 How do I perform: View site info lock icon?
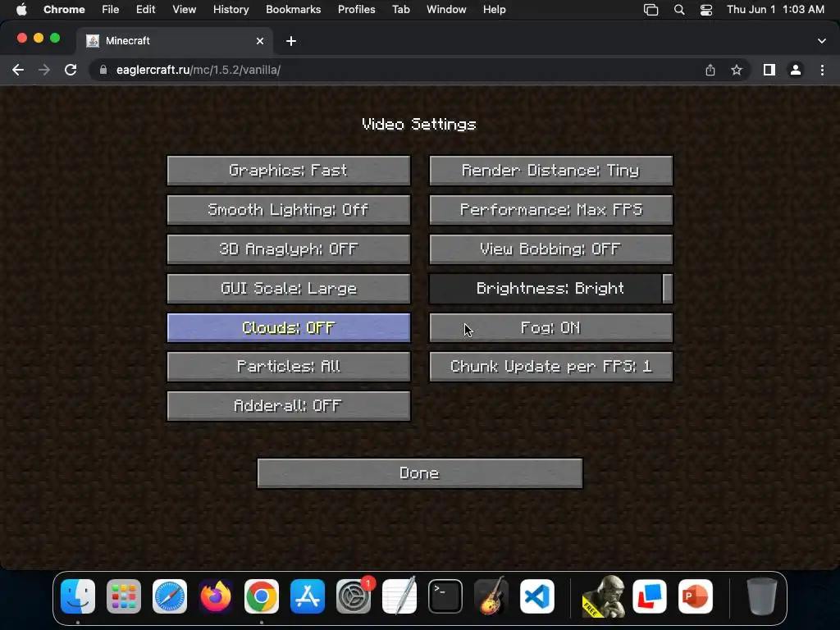coord(103,70)
